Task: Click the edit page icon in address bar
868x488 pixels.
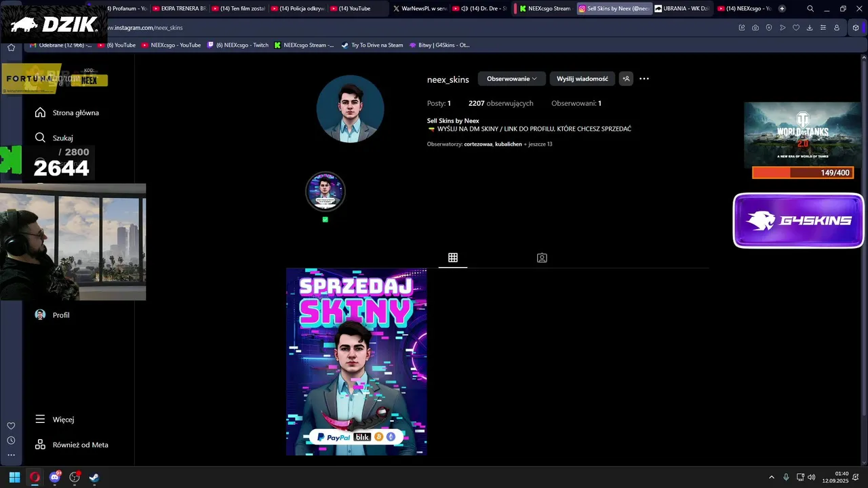Action: (x=742, y=28)
